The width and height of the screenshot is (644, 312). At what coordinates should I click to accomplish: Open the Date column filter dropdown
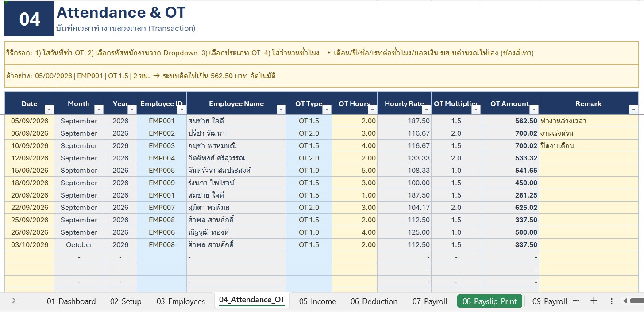click(x=49, y=110)
